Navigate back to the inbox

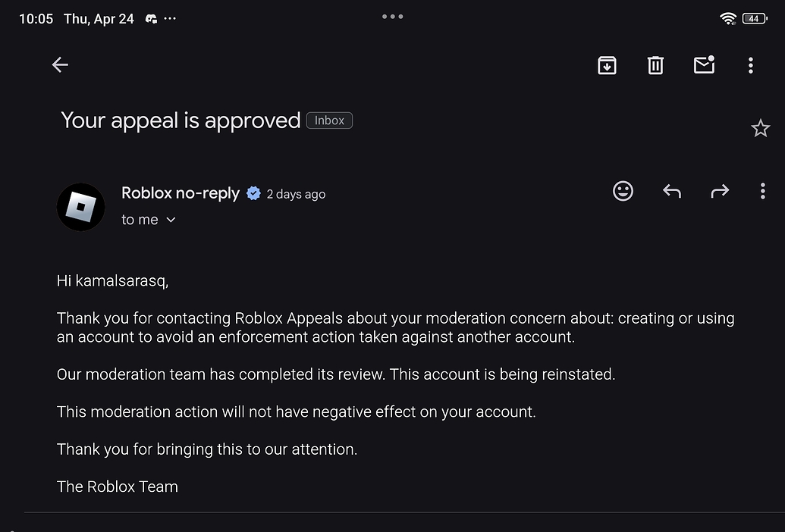pos(60,64)
